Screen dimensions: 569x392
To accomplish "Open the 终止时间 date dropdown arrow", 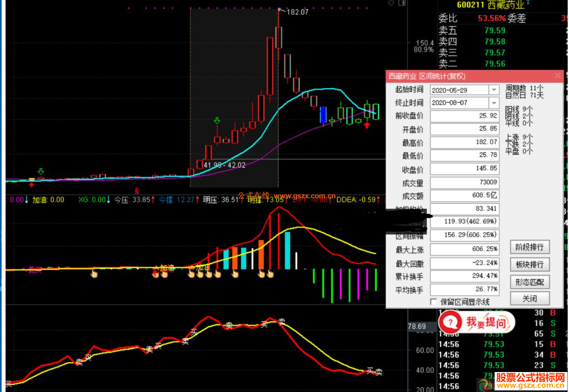I will (494, 103).
